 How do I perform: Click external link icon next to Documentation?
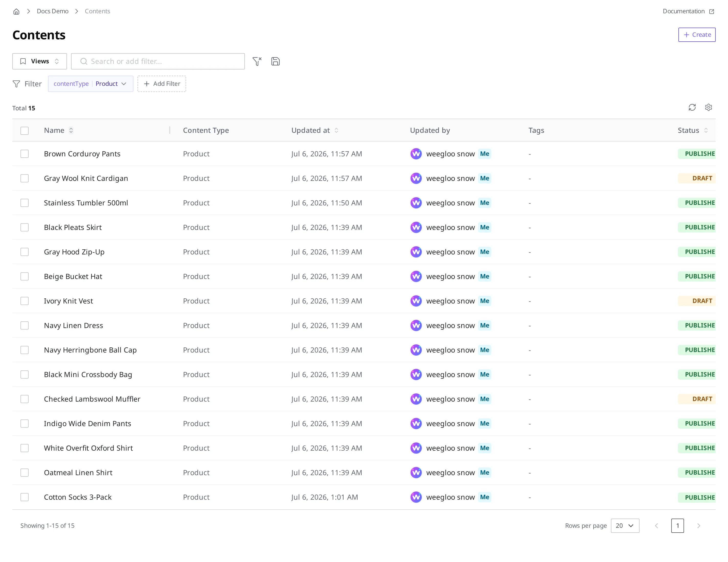712,11
